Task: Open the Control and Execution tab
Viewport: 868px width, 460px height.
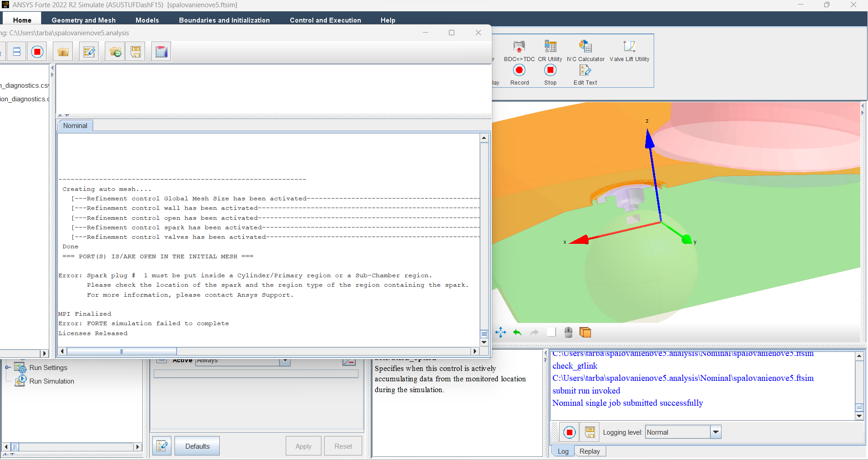Action: tap(325, 20)
